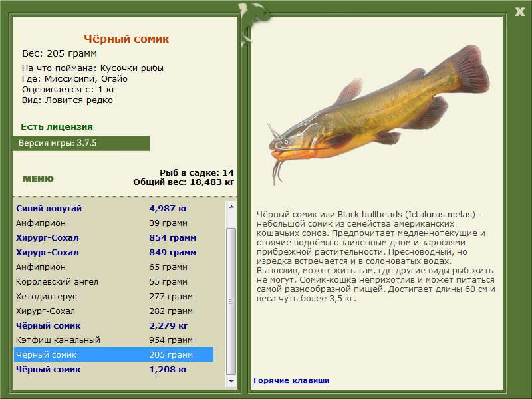
Task: Click the На что поймана: Кусочки рыбы line
Action: click(92, 68)
